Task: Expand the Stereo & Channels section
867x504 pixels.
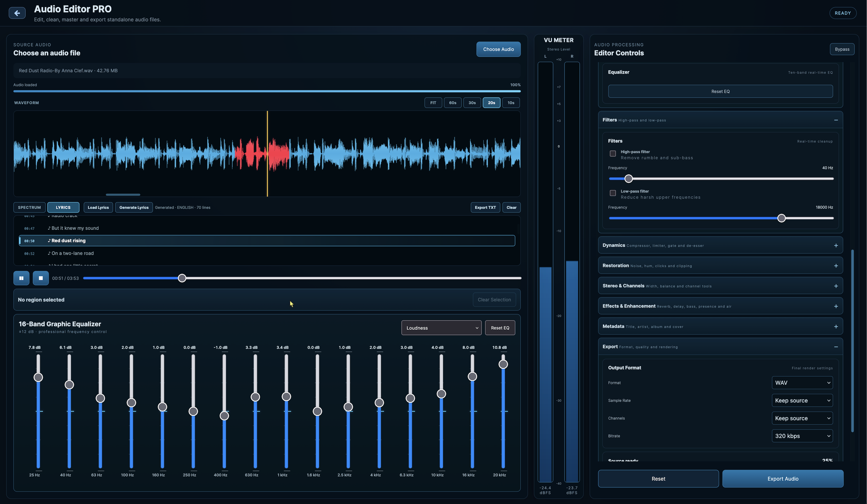Action: [720, 286]
